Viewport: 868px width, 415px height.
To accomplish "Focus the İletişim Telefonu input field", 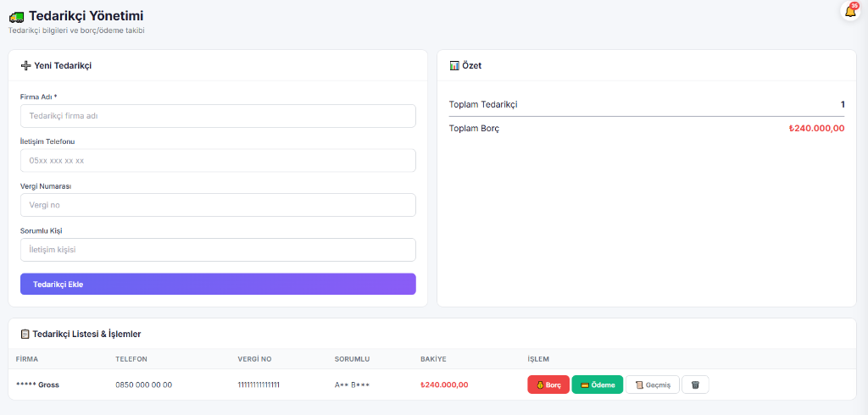I will click(218, 160).
